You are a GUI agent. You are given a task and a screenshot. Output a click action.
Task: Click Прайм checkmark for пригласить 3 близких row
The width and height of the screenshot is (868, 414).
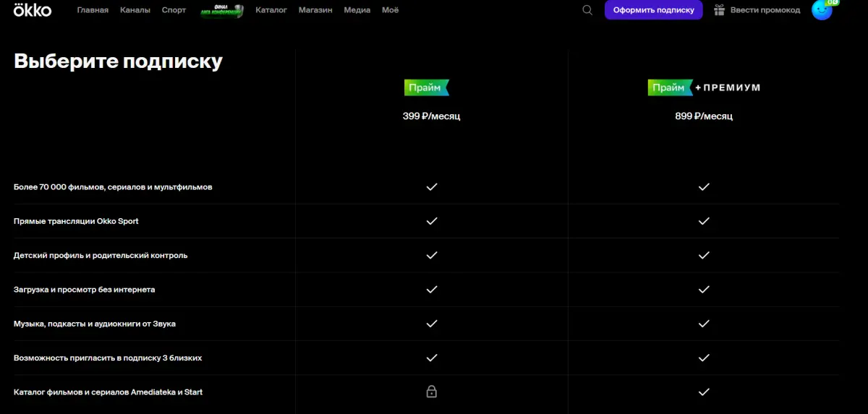tap(432, 358)
